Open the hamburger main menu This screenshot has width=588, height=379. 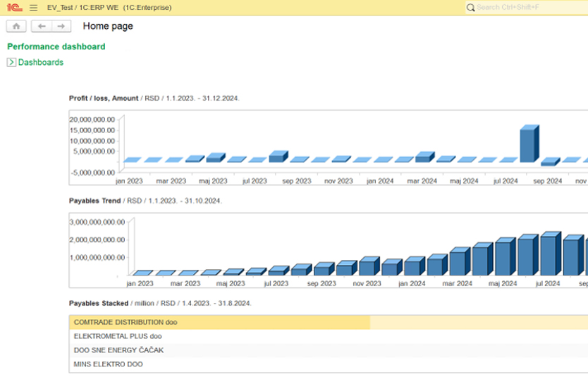(33, 8)
